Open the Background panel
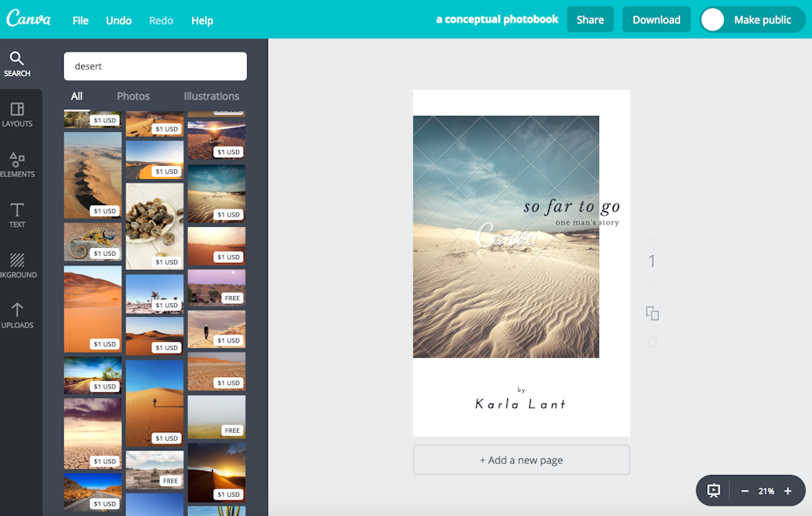The width and height of the screenshot is (812, 516). pyautogui.click(x=17, y=265)
